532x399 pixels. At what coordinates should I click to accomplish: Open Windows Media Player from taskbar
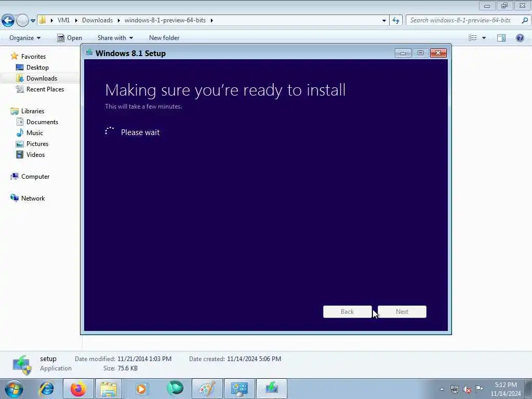(141, 389)
